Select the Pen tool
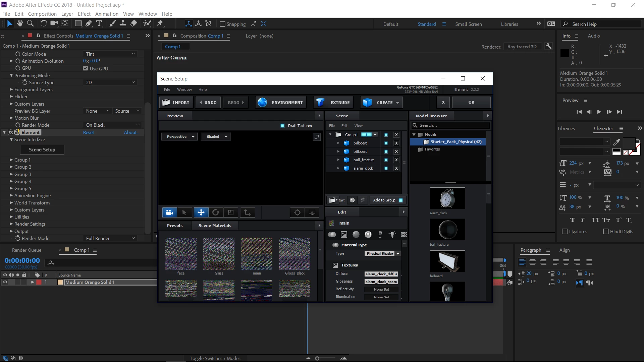 pyautogui.click(x=89, y=23)
